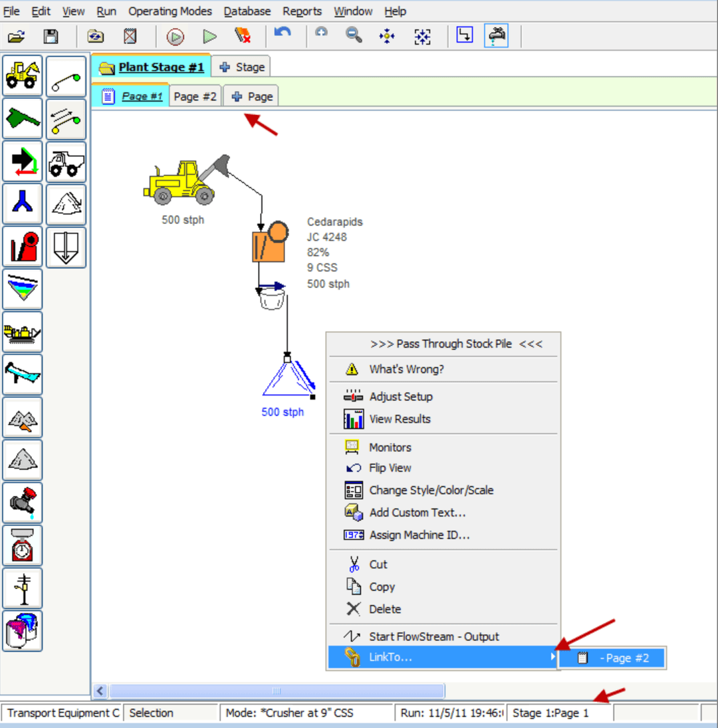718x728 pixels.
Task: Add a new Stage with plus button
Action: click(x=242, y=67)
